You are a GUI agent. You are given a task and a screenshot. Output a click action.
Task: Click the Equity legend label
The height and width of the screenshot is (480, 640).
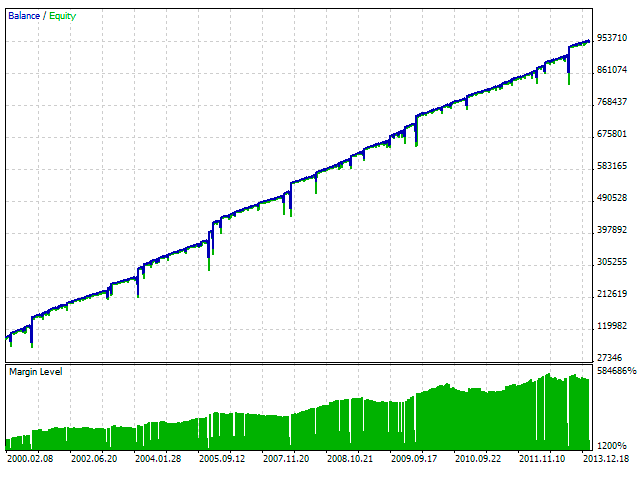pos(62,16)
